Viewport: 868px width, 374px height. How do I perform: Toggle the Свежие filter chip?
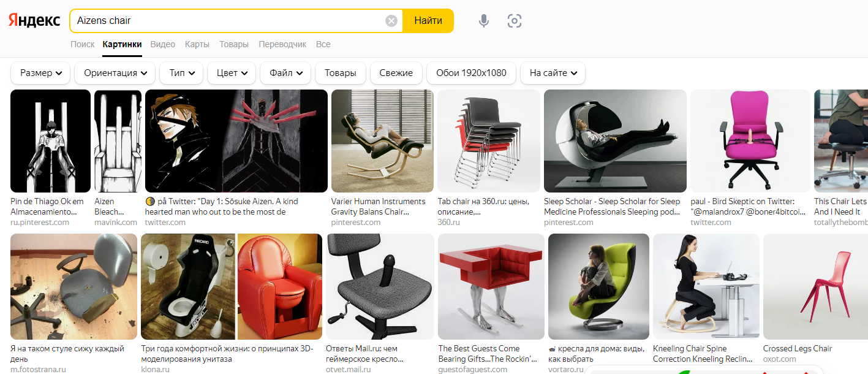pos(396,73)
